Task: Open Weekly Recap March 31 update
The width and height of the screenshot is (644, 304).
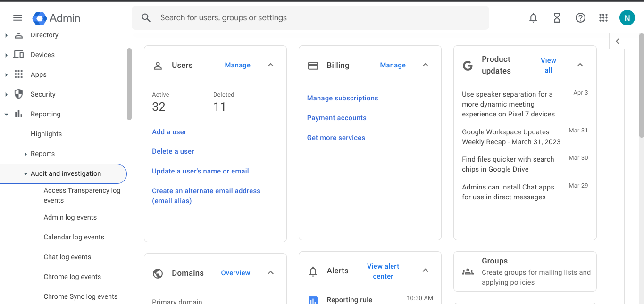Action: click(511, 137)
